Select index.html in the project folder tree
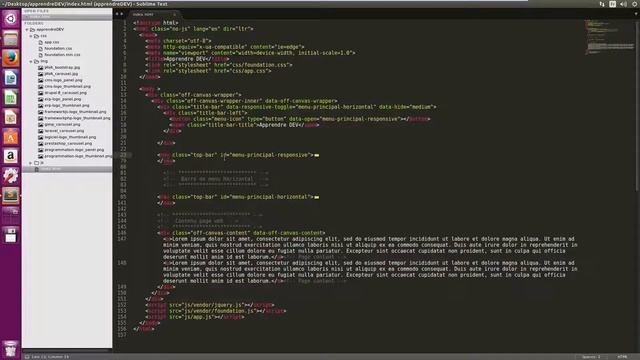 coord(67,169)
